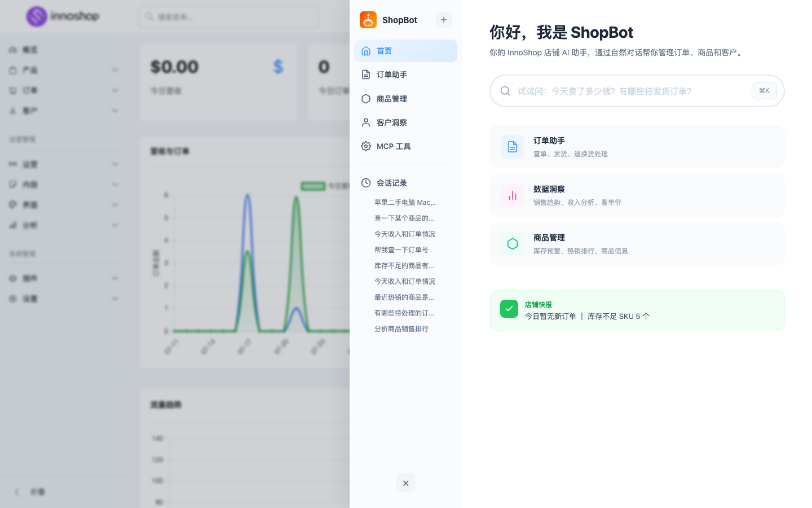Open the 订单助手 sidebar item
The image size is (812, 508).
pos(405,75)
